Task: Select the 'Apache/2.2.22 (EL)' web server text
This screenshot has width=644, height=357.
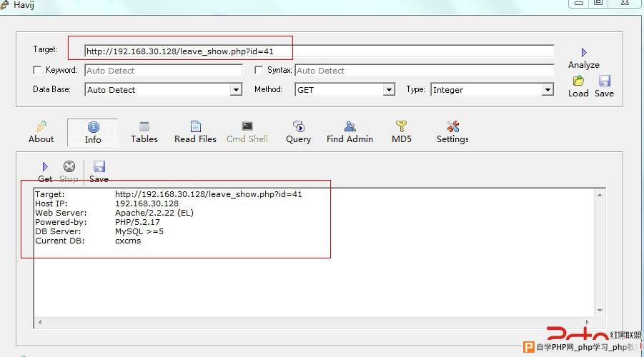Action: click(154, 213)
